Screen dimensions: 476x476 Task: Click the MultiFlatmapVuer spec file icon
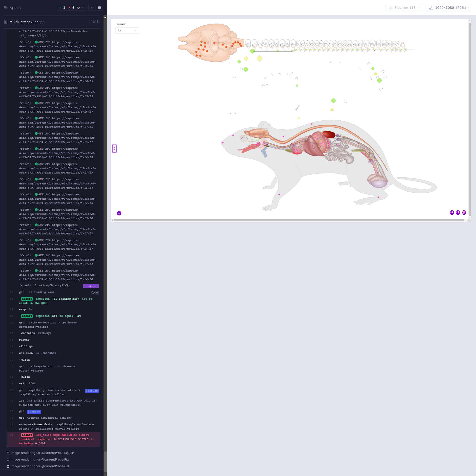(x=6, y=22)
